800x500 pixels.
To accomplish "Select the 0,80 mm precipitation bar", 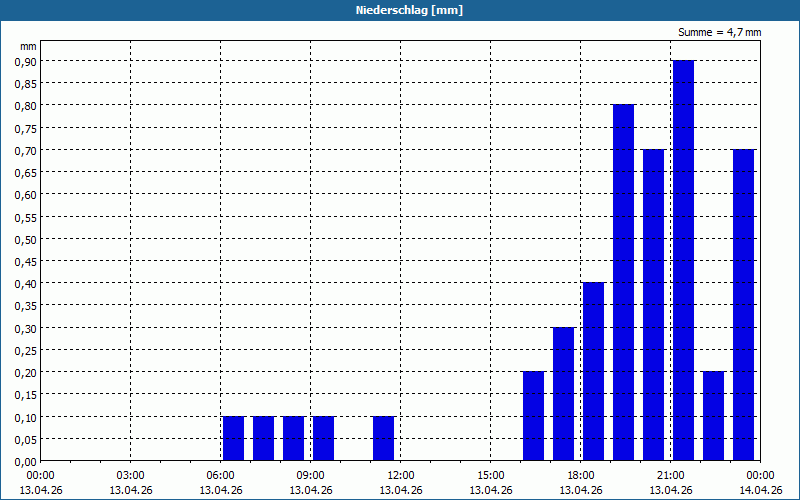I will pyautogui.click(x=623, y=283).
